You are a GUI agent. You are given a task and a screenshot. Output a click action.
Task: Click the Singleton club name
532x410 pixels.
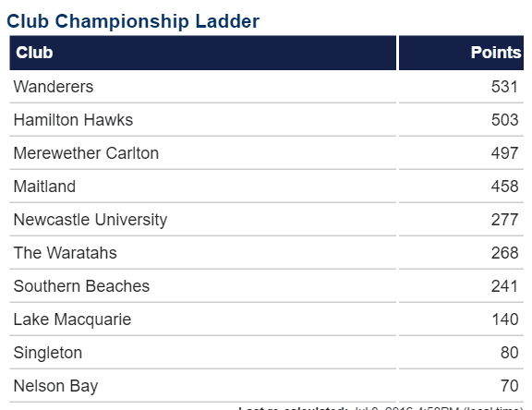coord(48,353)
